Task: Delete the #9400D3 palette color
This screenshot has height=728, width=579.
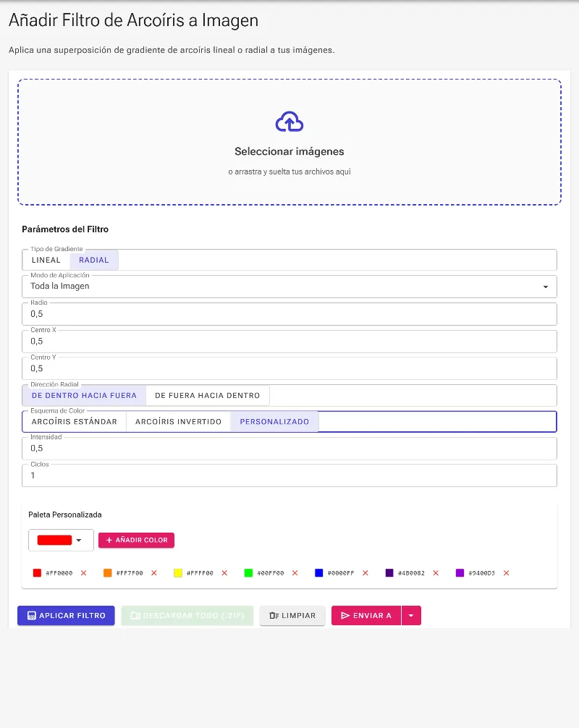Action: coord(507,573)
